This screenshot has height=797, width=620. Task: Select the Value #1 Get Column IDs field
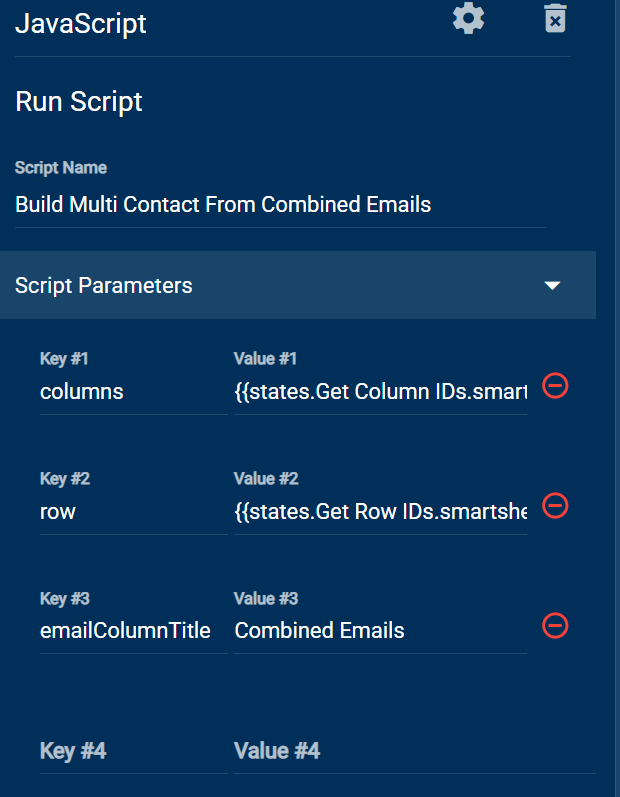coord(381,391)
